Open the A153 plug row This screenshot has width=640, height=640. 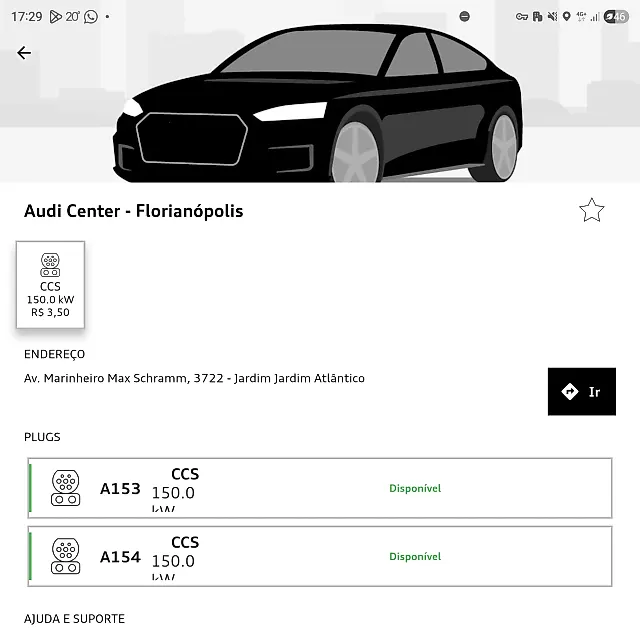(x=320, y=488)
